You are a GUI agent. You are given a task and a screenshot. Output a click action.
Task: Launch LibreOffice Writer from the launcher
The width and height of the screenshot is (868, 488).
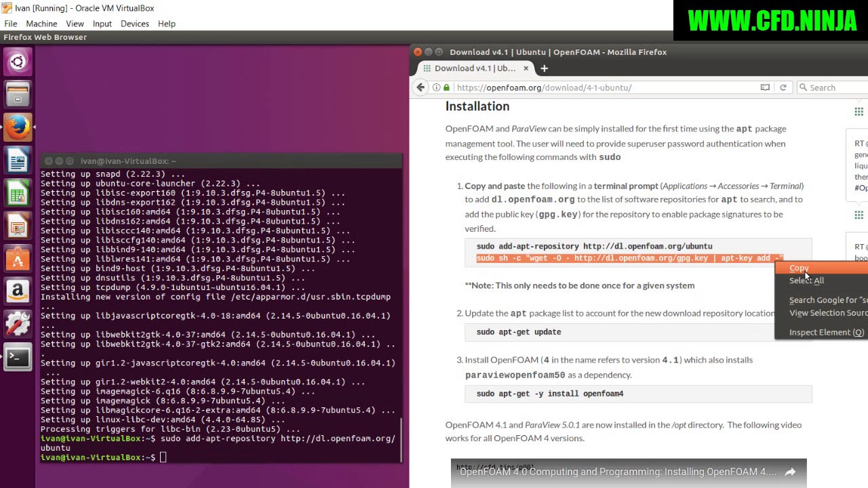coord(18,161)
